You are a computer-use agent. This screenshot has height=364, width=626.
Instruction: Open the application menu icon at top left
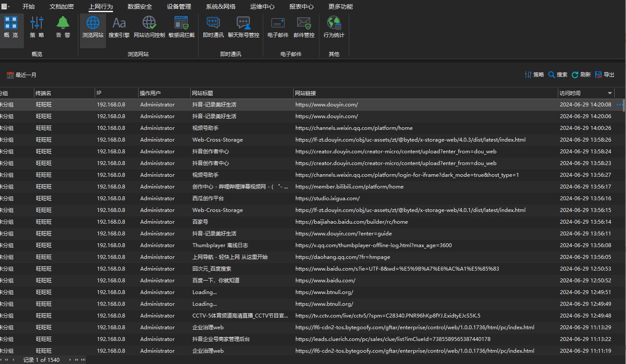(5, 7)
